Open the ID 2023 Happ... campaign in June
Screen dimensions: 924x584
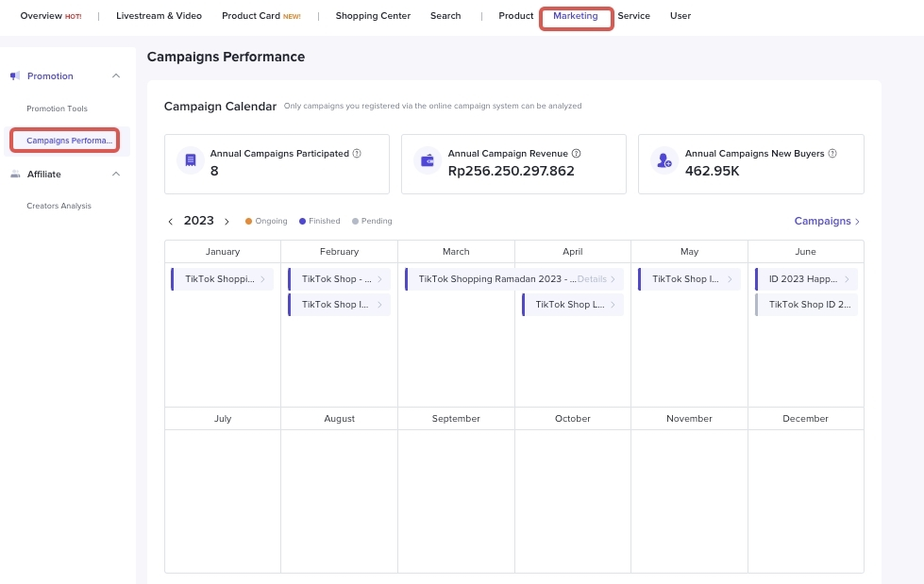tap(807, 279)
